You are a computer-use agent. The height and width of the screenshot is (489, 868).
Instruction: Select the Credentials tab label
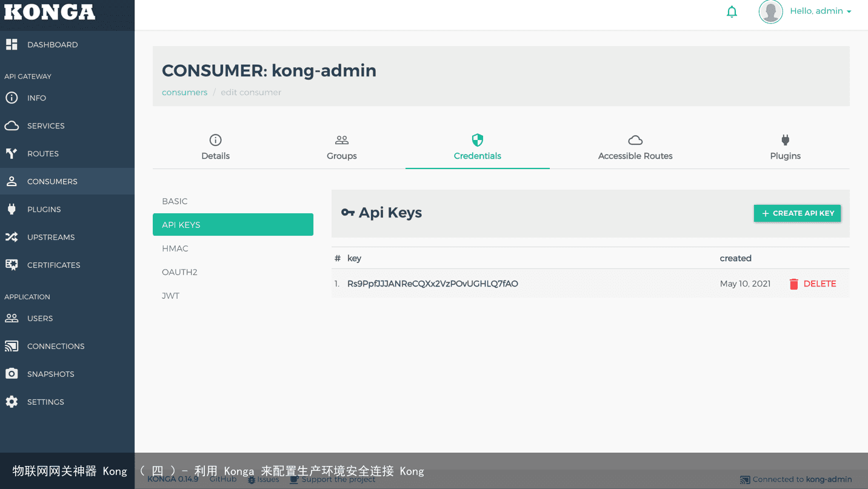click(478, 156)
